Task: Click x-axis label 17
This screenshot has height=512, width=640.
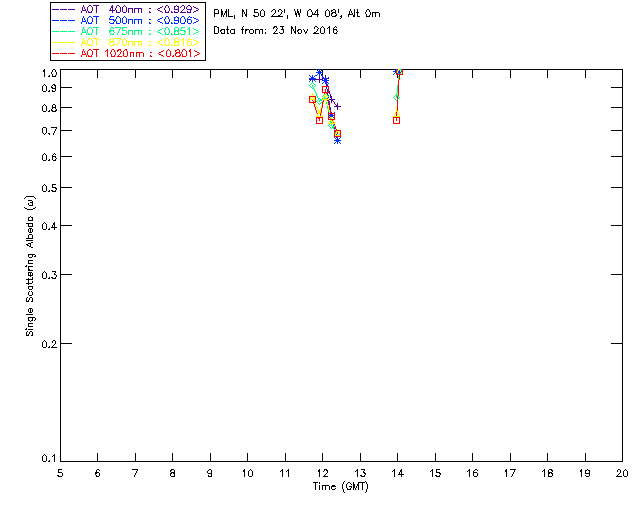Action: [510, 474]
